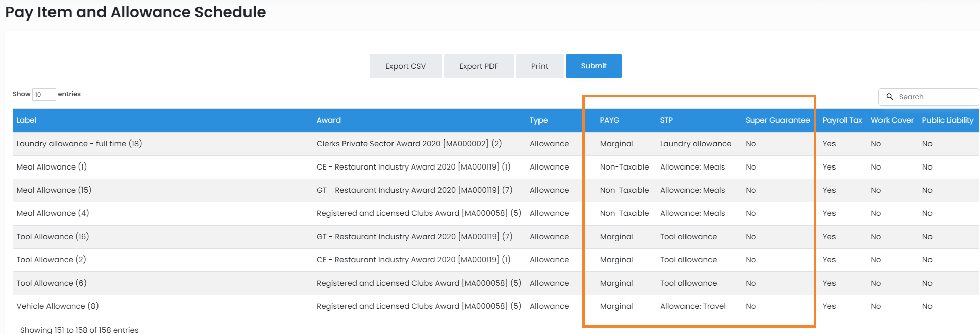Select the Laundry allowance - full time row

click(x=79, y=144)
